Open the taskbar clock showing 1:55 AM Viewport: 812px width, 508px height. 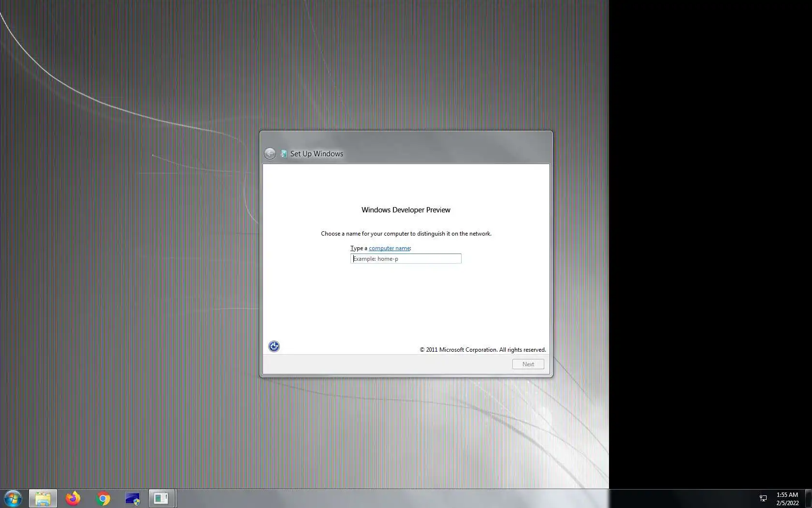pyautogui.click(x=787, y=499)
